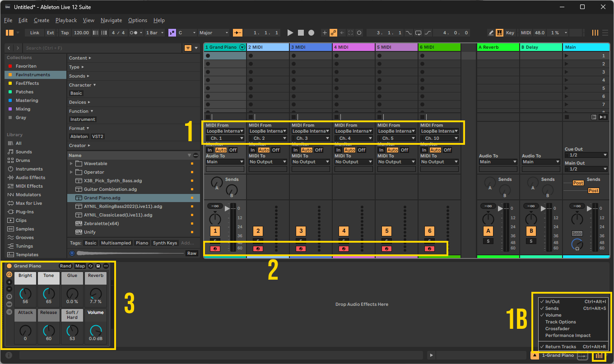The height and width of the screenshot is (364, 614).
Task: Click the Capture MIDI arrow icon
Action: pyautogui.click(x=342, y=32)
